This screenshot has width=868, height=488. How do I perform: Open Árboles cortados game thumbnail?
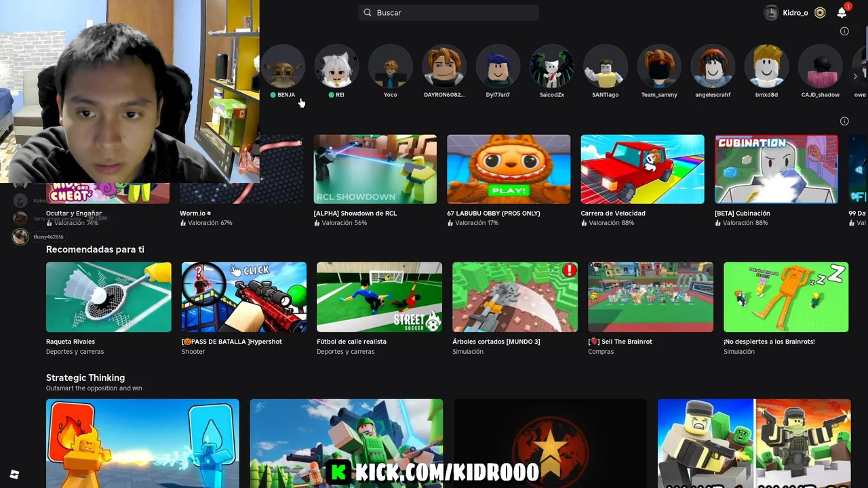point(515,298)
